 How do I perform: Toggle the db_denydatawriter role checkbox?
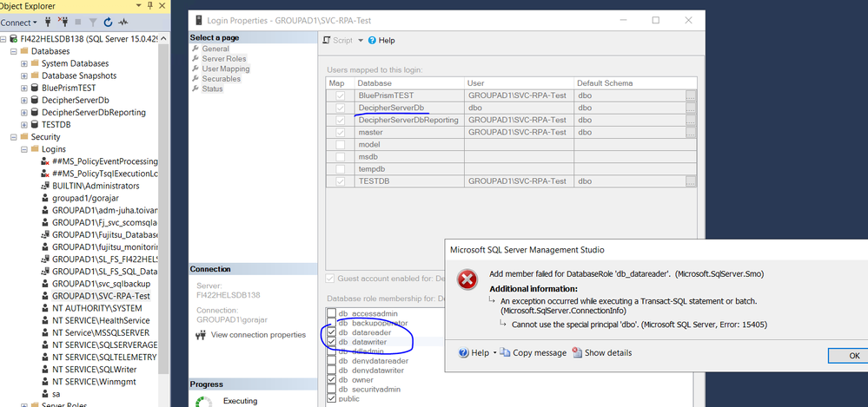[332, 370]
